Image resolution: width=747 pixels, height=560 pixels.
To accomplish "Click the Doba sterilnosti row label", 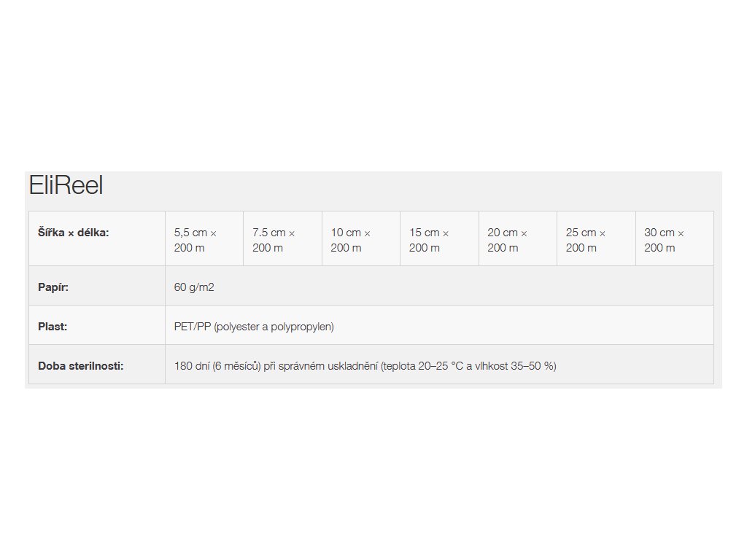I will point(80,366).
